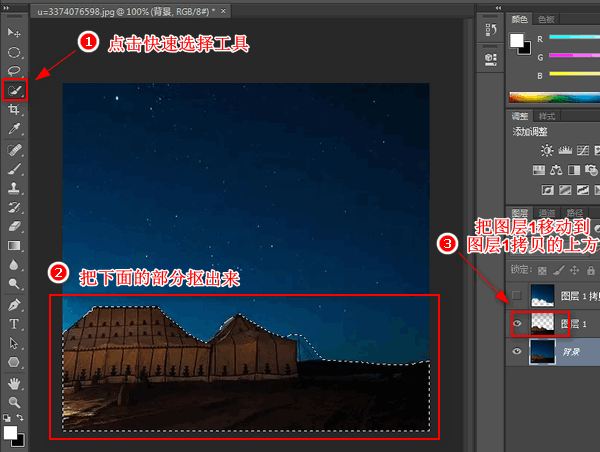Switch to the 通道 tab
The height and width of the screenshot is (452, 600).
[x=547, y=213]
